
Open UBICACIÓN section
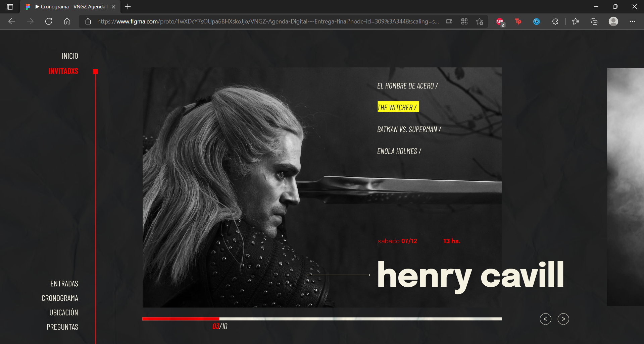(x=64, y=312)
